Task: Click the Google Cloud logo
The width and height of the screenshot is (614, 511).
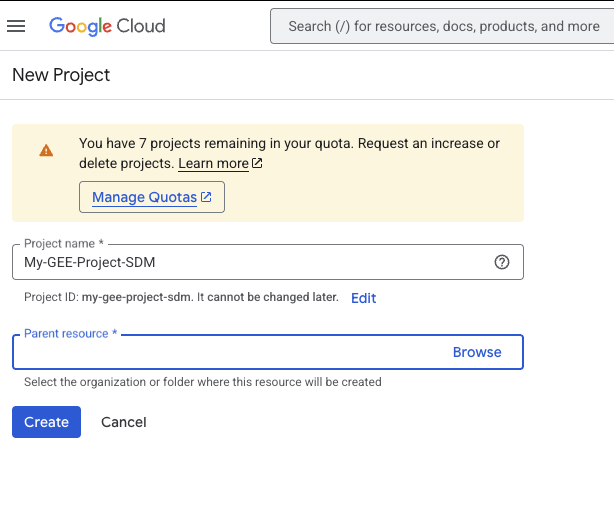Action: [x=107, y=26]
